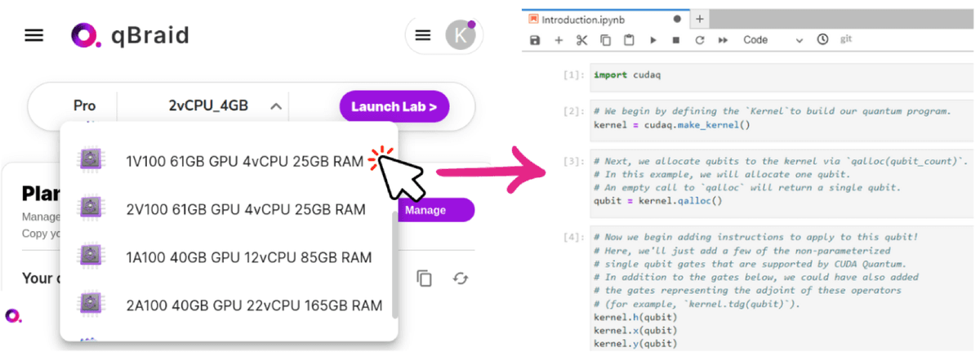Save the notebook with the disk icon
The height and width of the screenshot is (357, 980).
click(535, 39)
